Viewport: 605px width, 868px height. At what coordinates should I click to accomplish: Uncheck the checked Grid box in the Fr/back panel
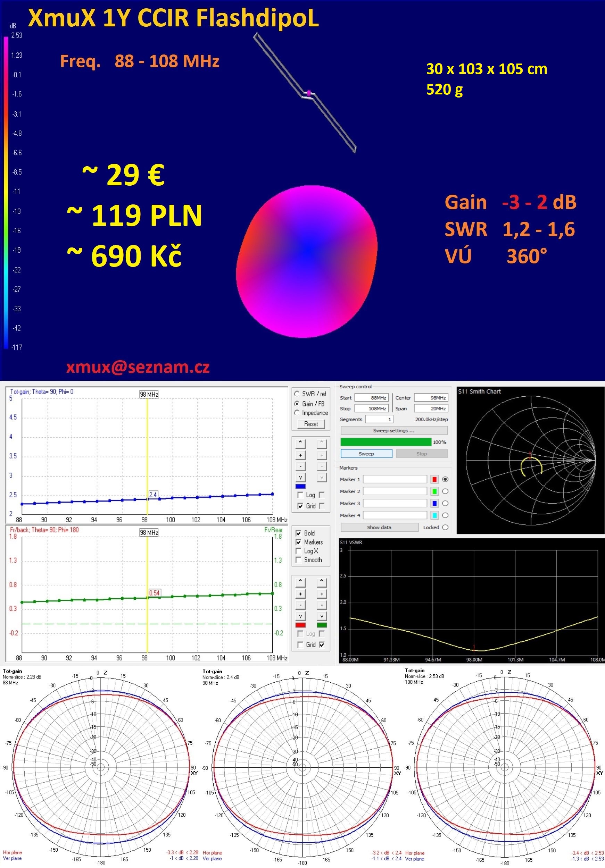click(x=322, y=644)
